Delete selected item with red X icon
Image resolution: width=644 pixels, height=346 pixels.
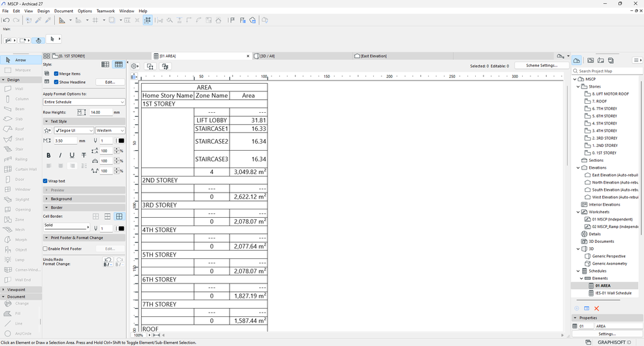[596, 308]
